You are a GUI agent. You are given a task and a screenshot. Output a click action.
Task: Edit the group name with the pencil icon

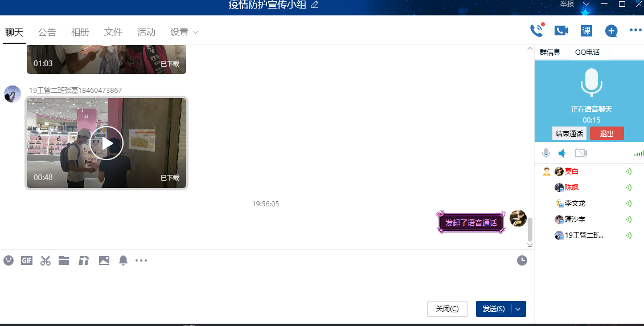[x=315, y=5]
